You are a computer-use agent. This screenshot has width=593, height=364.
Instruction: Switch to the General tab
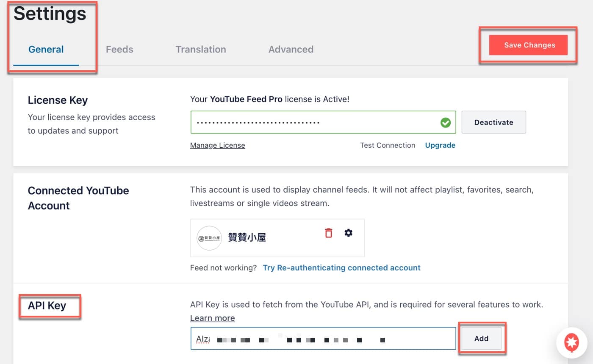click(46, 50)
